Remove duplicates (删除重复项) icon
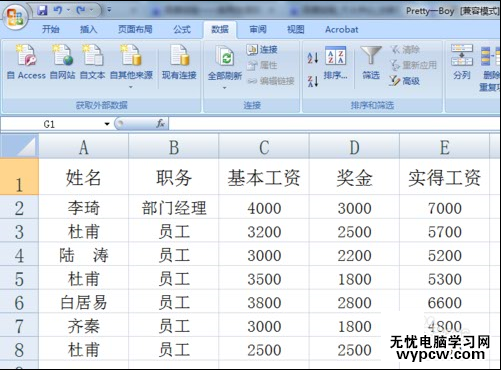The height and width of the screenshot is (370, 501). click(491, 67)
